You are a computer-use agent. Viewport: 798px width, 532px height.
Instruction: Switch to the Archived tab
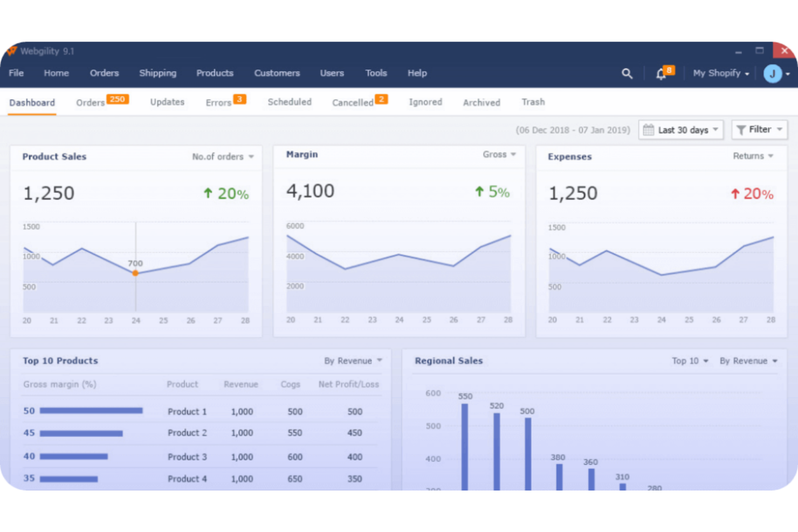tap(481, 102)
